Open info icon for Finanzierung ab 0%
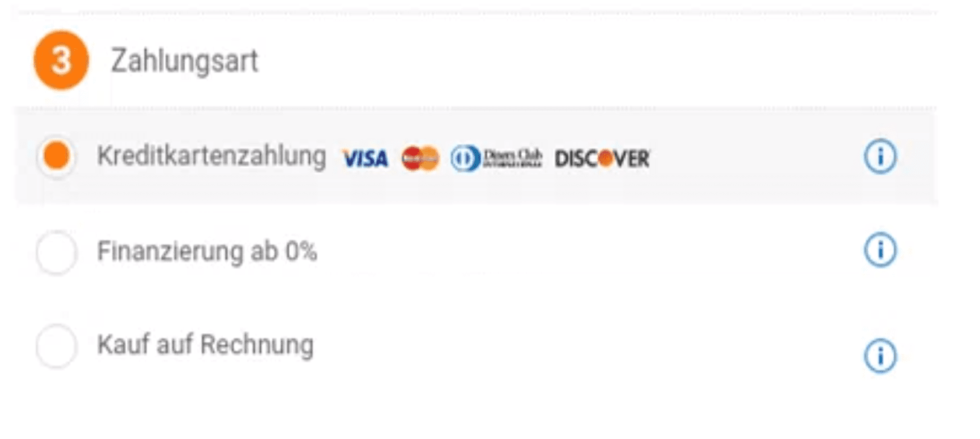The image size is (980, 439). click(880, 250)
